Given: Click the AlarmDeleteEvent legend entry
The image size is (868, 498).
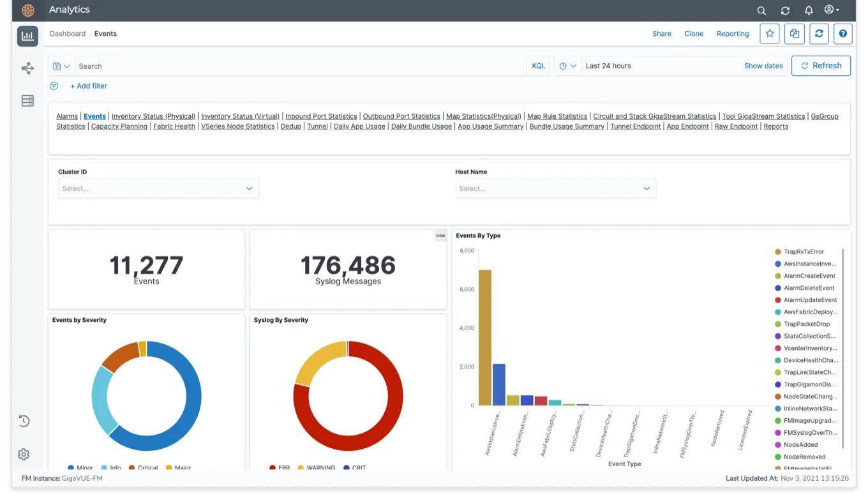Looking at the screenshot, I should click(804, 288).
